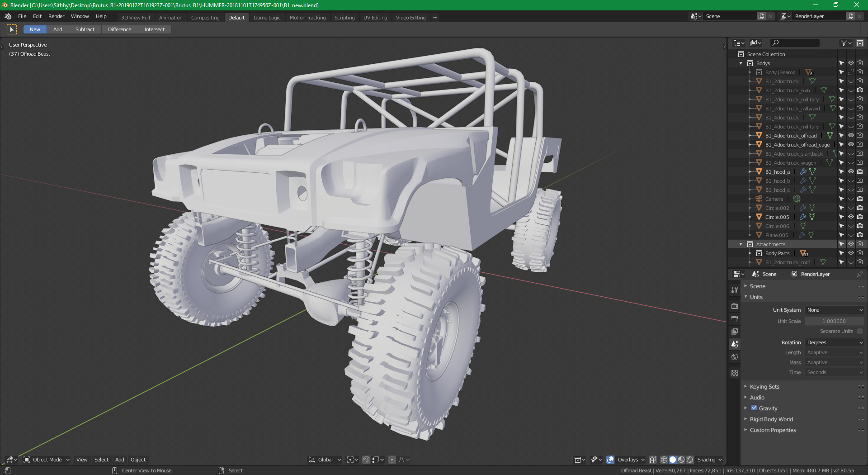Uncheck the Gravity checkbox
Screen dimensions: 868x475
pyautogui.click(x=754, y=408)
